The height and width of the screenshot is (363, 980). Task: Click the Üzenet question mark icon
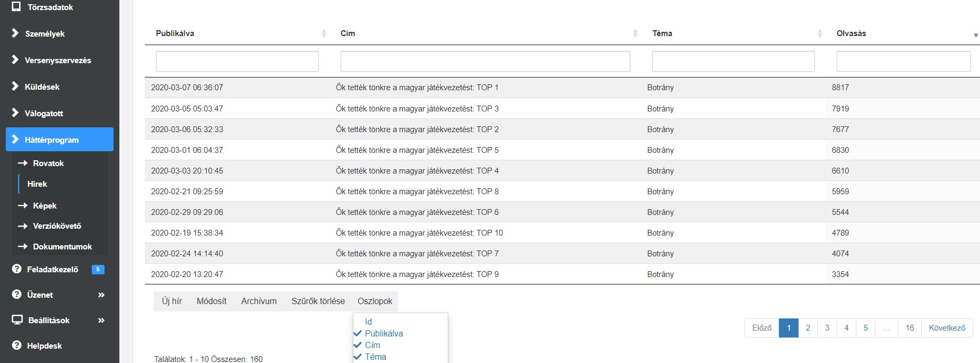16,295
